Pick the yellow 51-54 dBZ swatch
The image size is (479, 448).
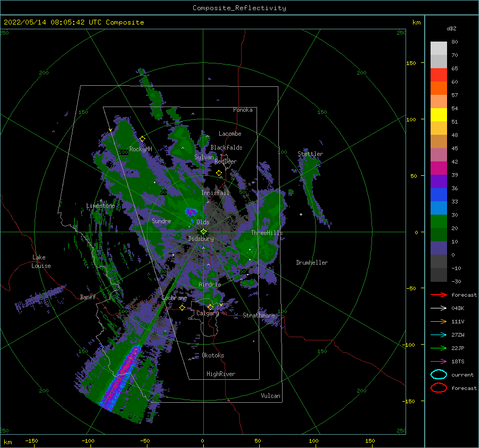439,115
